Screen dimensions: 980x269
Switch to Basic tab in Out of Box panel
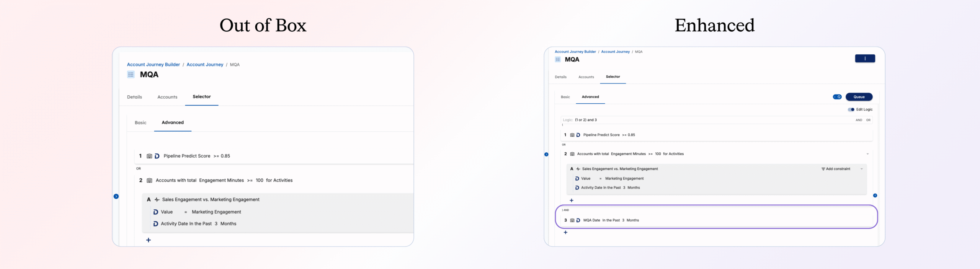click(x=140, y=123)
